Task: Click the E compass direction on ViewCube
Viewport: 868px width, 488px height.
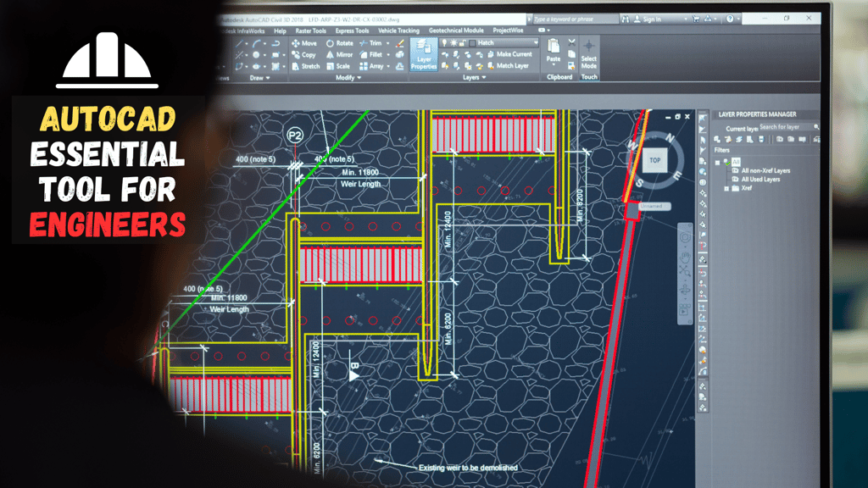Action: (676, 175)
